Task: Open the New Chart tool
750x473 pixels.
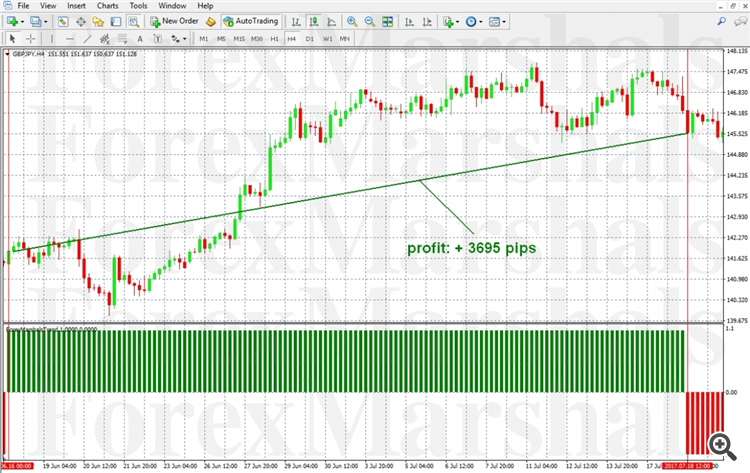Action: tap(12, 22)
